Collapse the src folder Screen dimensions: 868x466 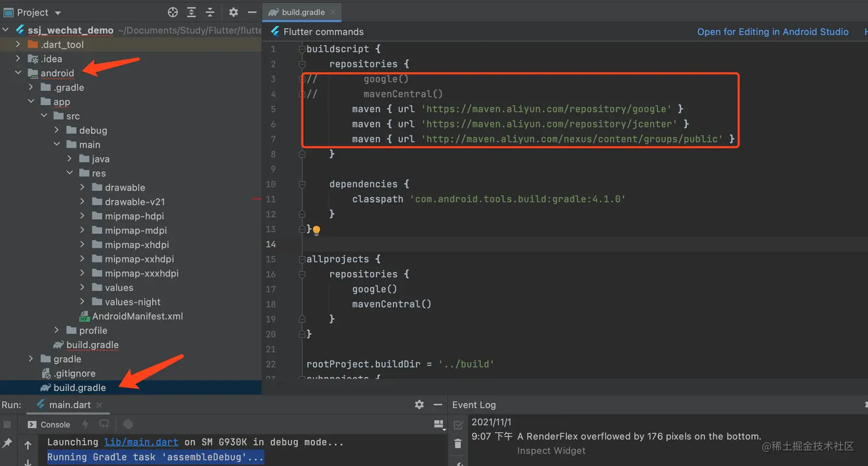click(44, 116)
